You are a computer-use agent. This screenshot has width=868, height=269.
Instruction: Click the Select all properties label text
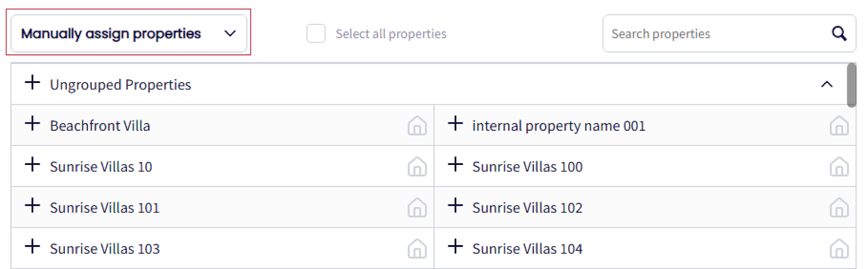tap(391, 34)
